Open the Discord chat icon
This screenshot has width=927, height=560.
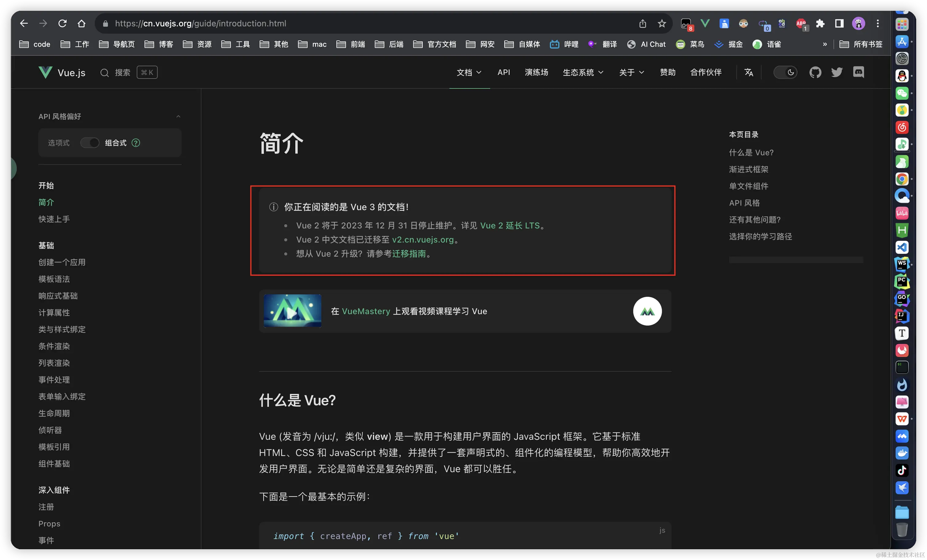858,72
